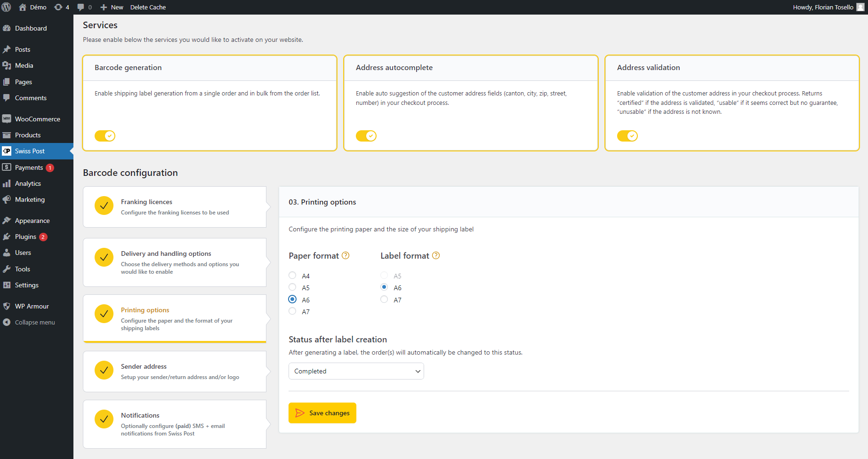Click the WordPress logo in admin bar

click(7, 7)
